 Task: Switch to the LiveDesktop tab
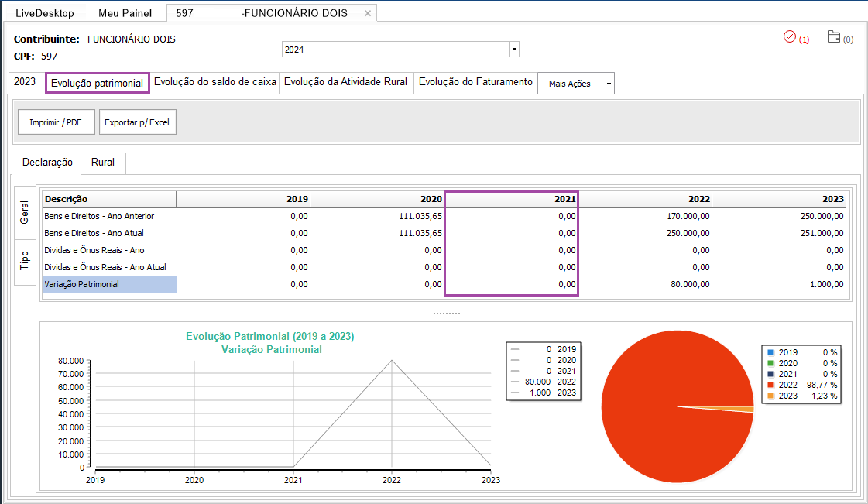(x=45, y=13)
